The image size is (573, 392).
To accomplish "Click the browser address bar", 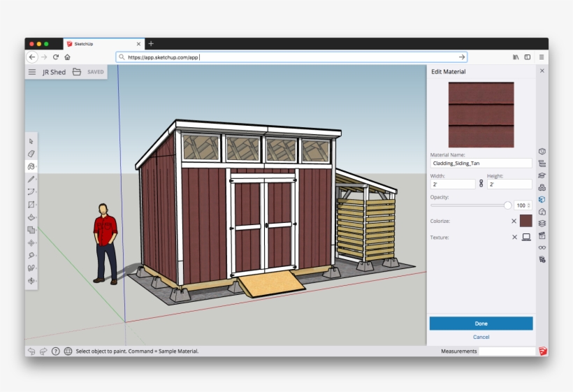I will point(291,57).
